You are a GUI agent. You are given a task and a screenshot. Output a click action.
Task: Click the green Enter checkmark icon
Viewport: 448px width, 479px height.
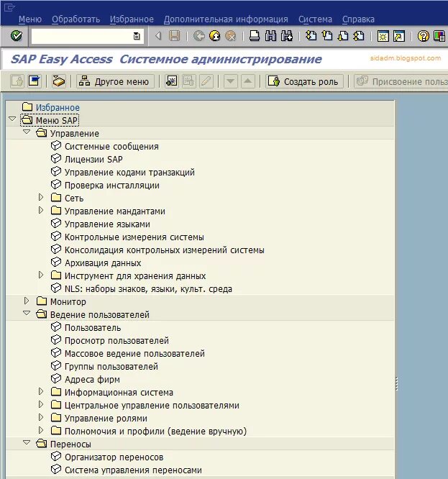(x=17, y=36)
